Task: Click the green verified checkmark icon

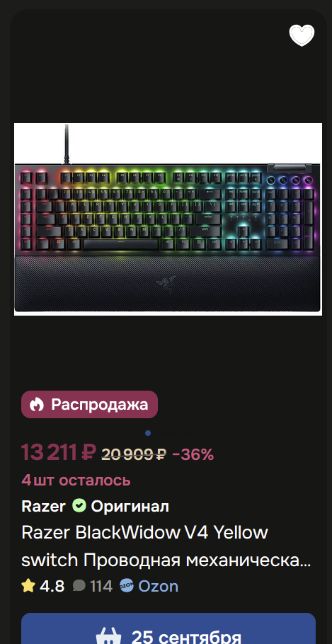Action: [x=79, y=505]
